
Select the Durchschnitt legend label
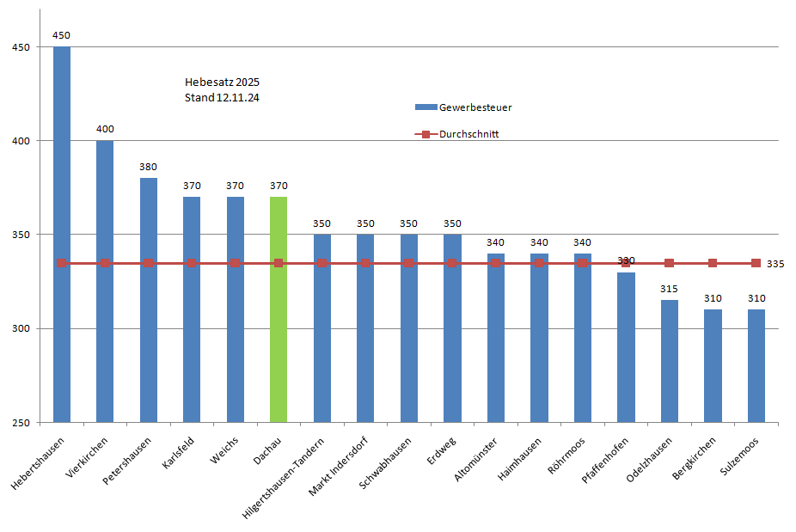pyautogui.click(x=469, y=134)
